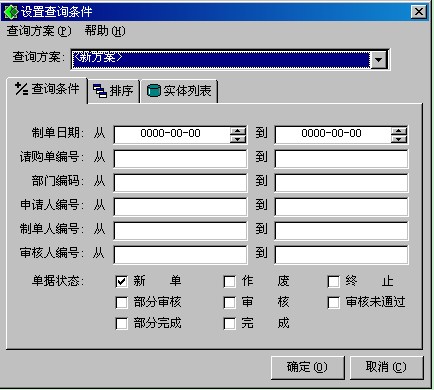Enable the 作废 status checkbox

tap(229, 282)
